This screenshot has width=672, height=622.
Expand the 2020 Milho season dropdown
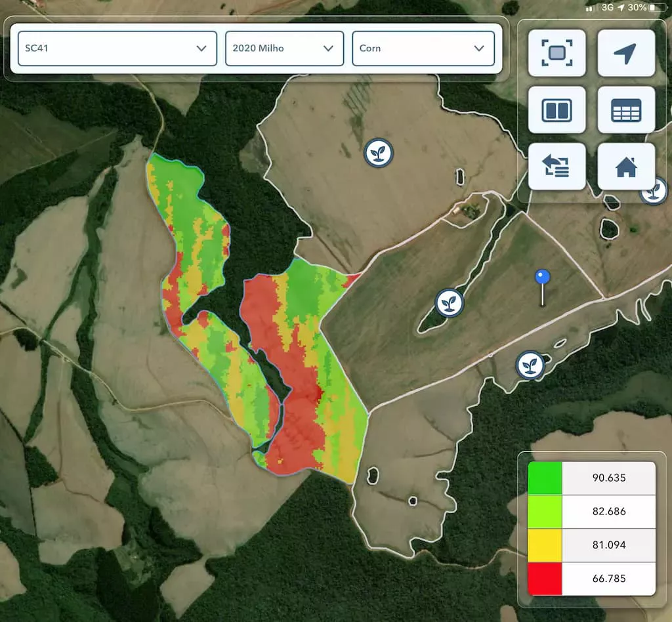point(284,48)
